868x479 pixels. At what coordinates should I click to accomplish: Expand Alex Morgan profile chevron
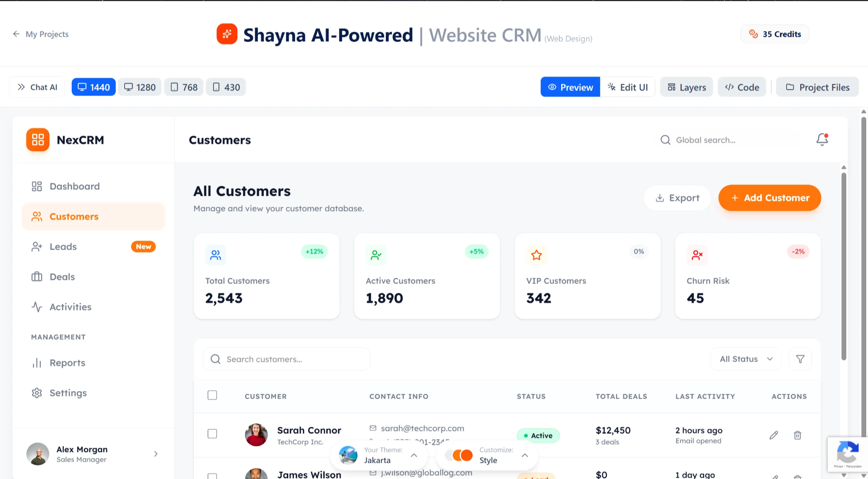pos(156,454)
